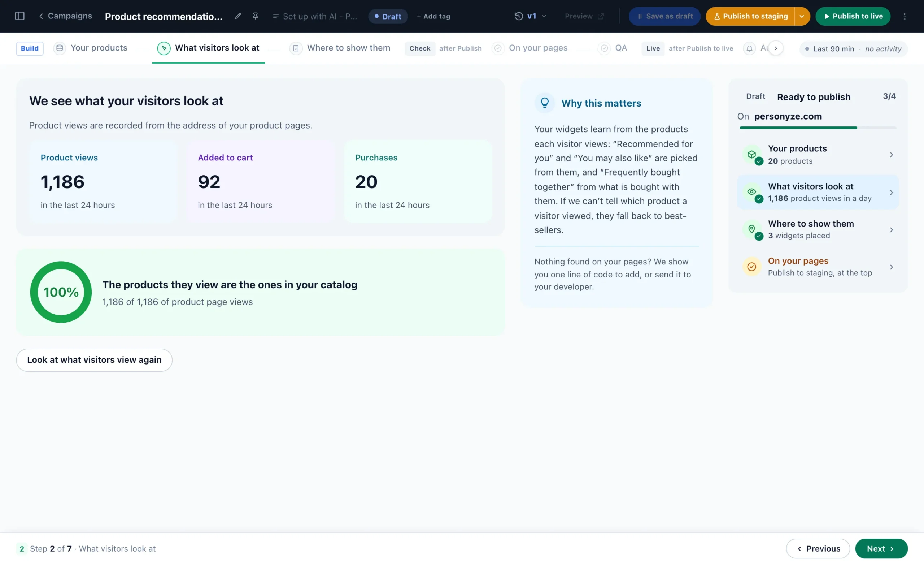Open the Publish to staging dropdown arrow
The height and width of the screenshot is (565, 924).
click(802, 17)
